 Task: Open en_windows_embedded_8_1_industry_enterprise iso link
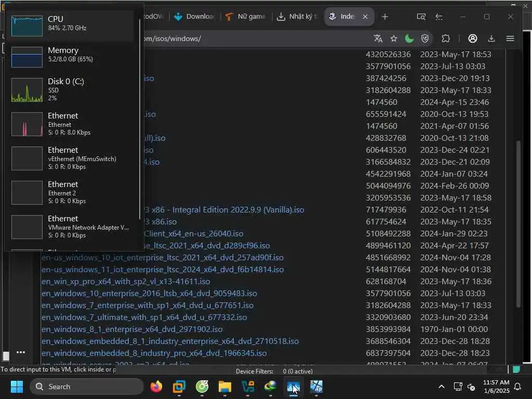pos(170,341)
